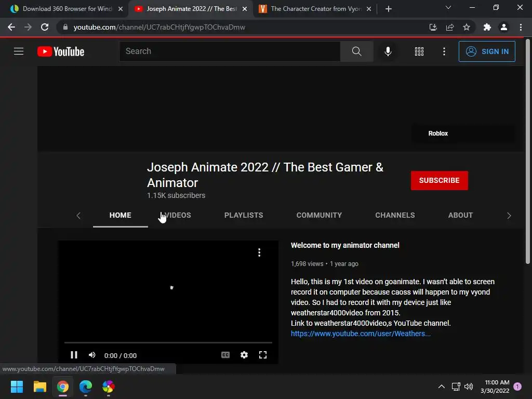
Task: Open video player settings gear
Action: point(244,355)
